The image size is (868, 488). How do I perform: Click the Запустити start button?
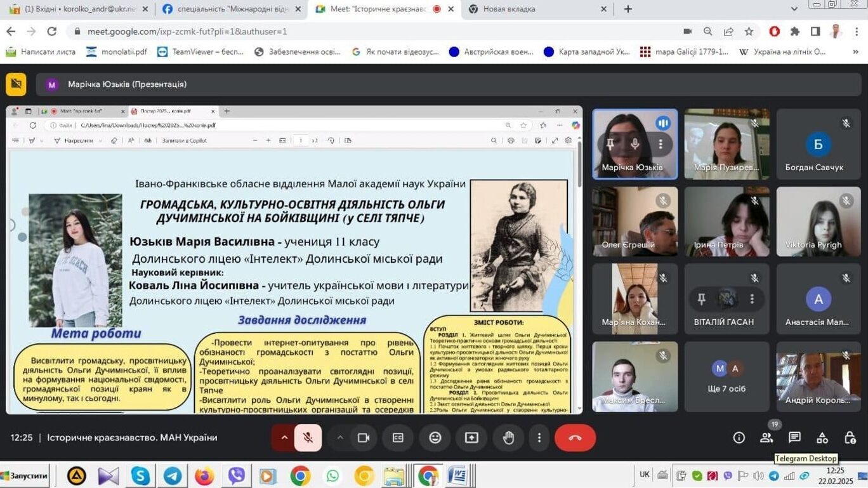[25, 476]
